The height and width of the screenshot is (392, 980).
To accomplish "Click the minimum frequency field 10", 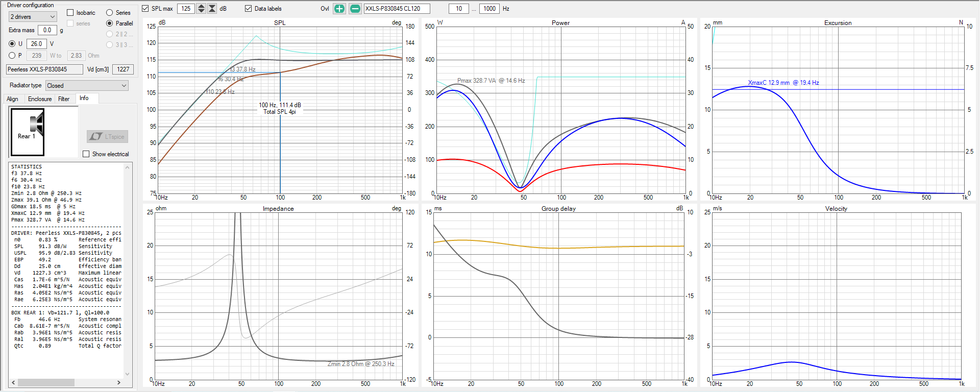I will pos(459,9).
